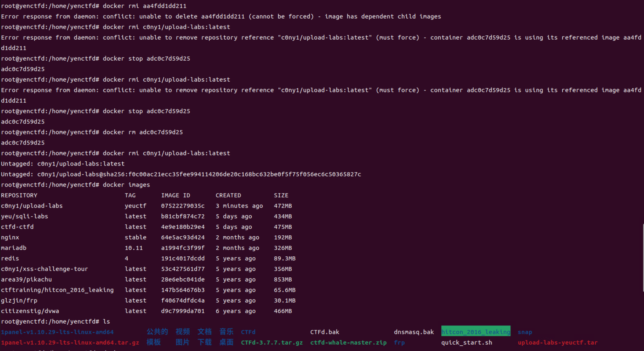This screenshot has width=644, height=351.
Task: Click the frp directory name
Action: coord(399,343)
